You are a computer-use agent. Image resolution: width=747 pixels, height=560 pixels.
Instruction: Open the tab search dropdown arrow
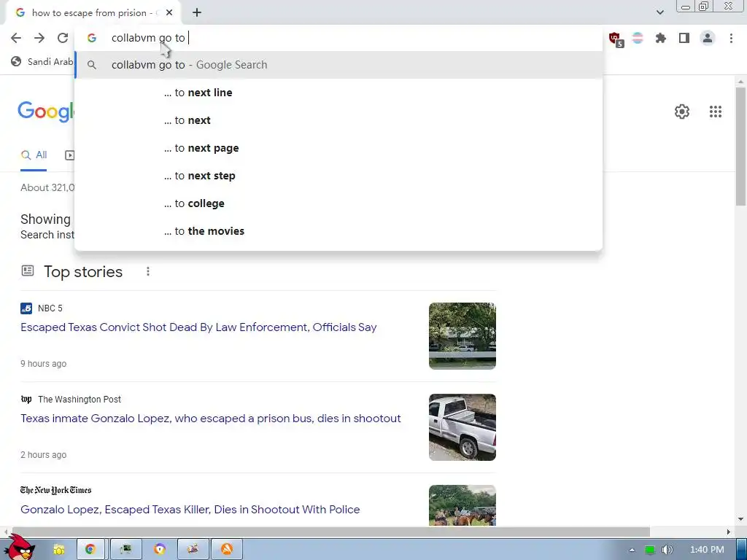tap(659, 12)
